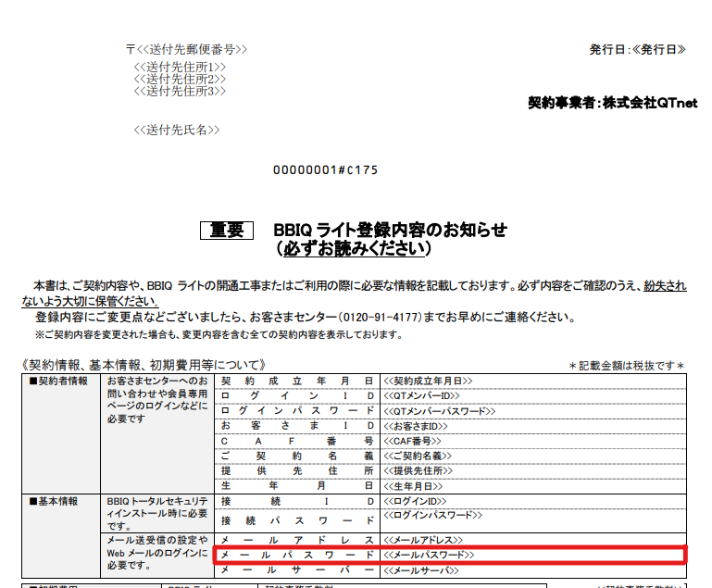Click the <<メールパスワード>> value
The height and width of the screenshot is (588, 712).
pos(429,555)
